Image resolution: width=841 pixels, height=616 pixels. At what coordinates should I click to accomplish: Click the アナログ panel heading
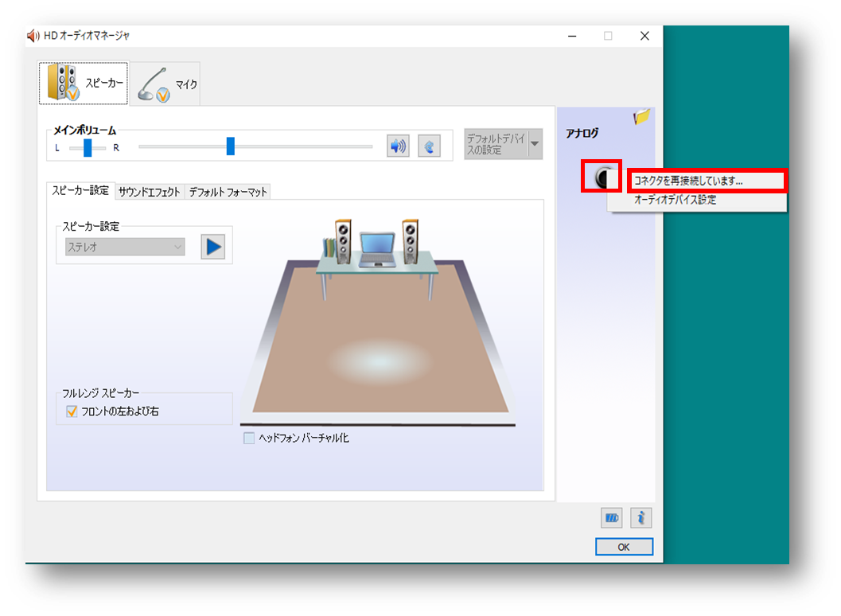582,133
